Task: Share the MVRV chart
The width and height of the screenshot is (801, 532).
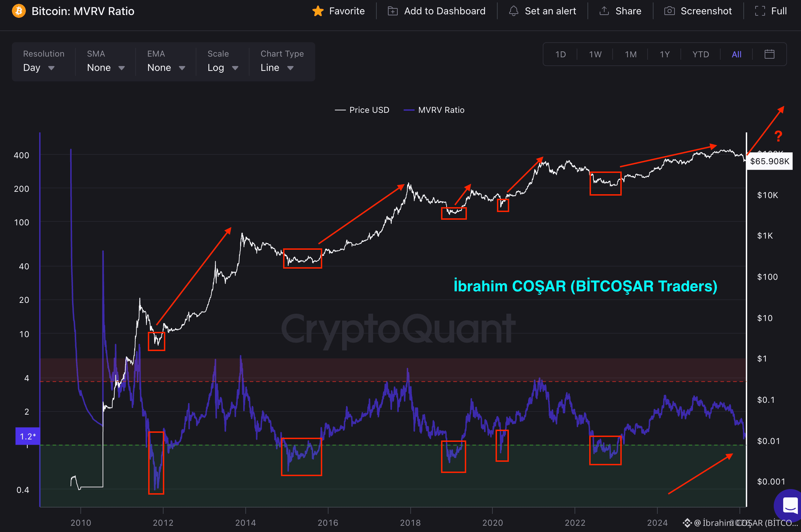Action: (620, 11)
